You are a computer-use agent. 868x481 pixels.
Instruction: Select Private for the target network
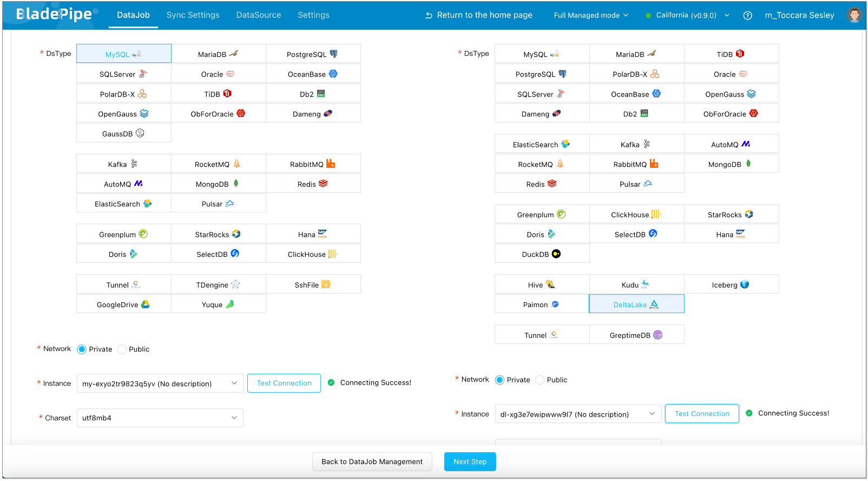coord(500,380)
